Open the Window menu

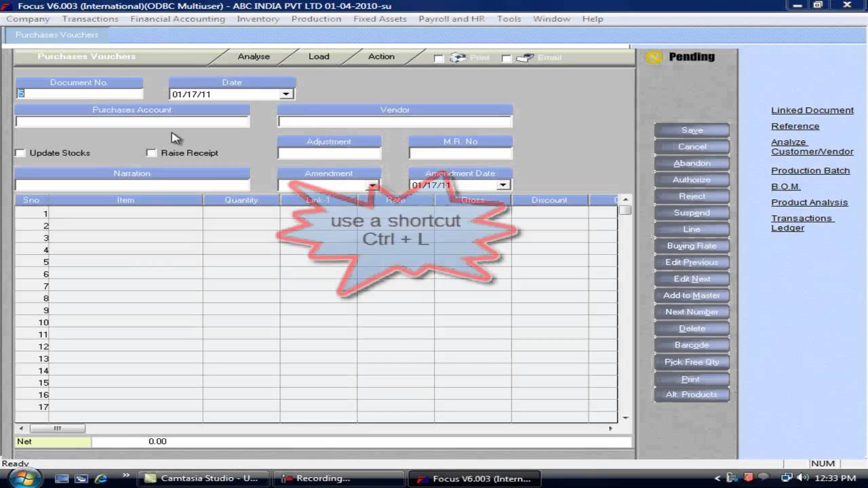click(x=551, y=19)
